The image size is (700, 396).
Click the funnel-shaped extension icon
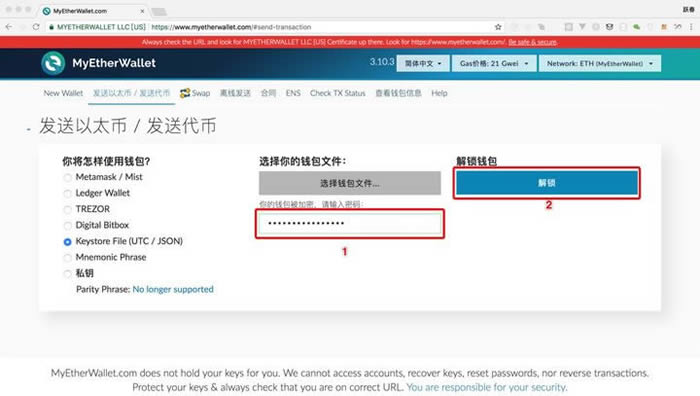click(582, 27)
